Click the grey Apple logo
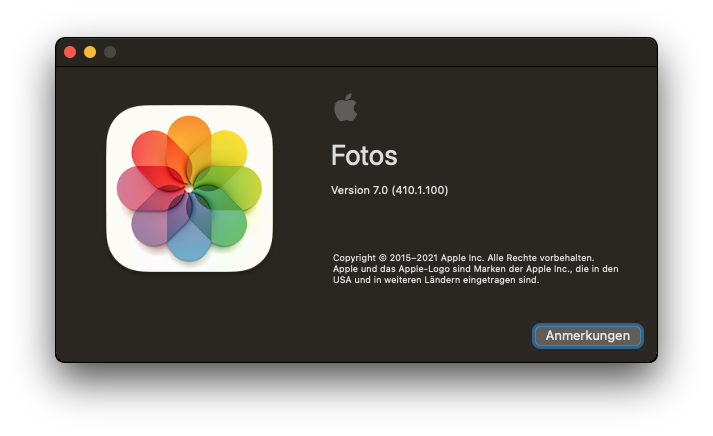Image resolution: width=713 pixels, height=436 pixels. click(346, 107)
